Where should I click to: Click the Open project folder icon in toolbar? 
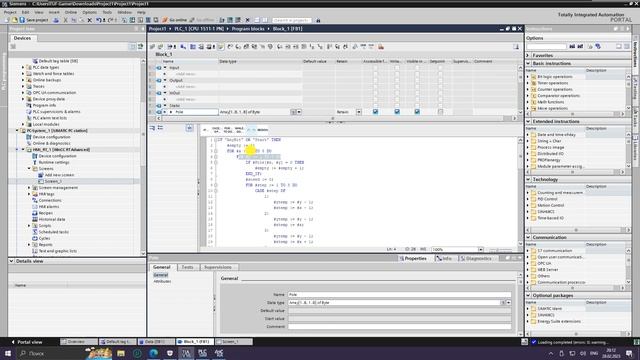click(15, 20)
